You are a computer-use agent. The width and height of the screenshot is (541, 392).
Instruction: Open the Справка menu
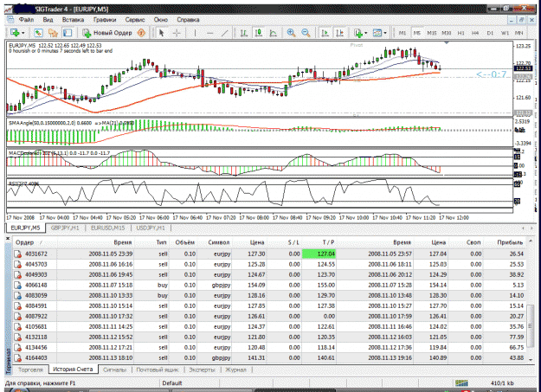(x=188, y=20)
